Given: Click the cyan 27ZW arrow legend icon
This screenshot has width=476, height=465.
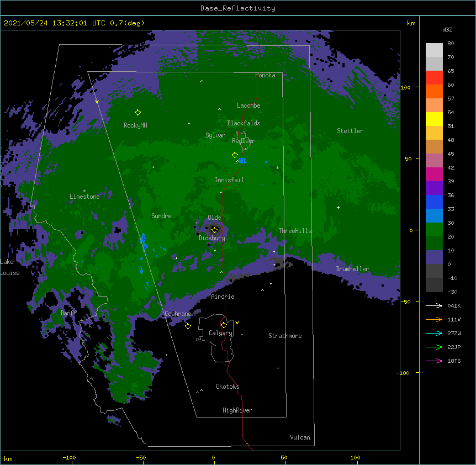Looking at the screenshot, I should pyautogui.click(x=434, y=333).
